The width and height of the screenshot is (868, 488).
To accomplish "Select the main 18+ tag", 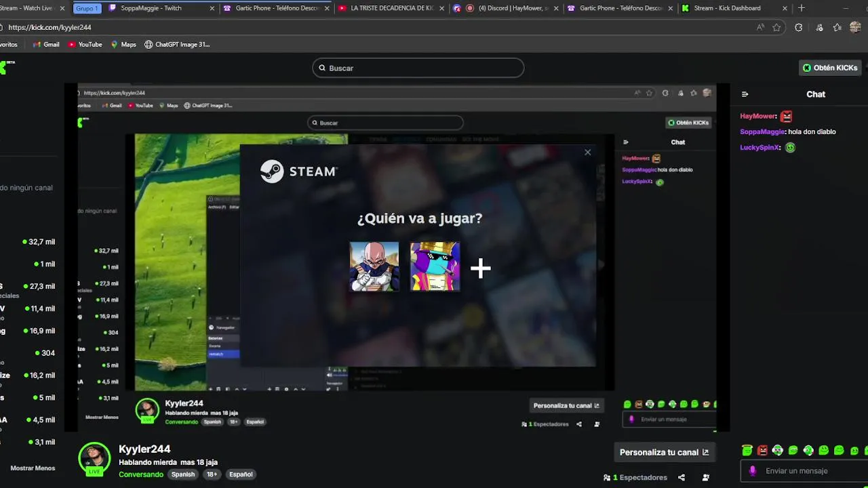I will coord(212,474).
